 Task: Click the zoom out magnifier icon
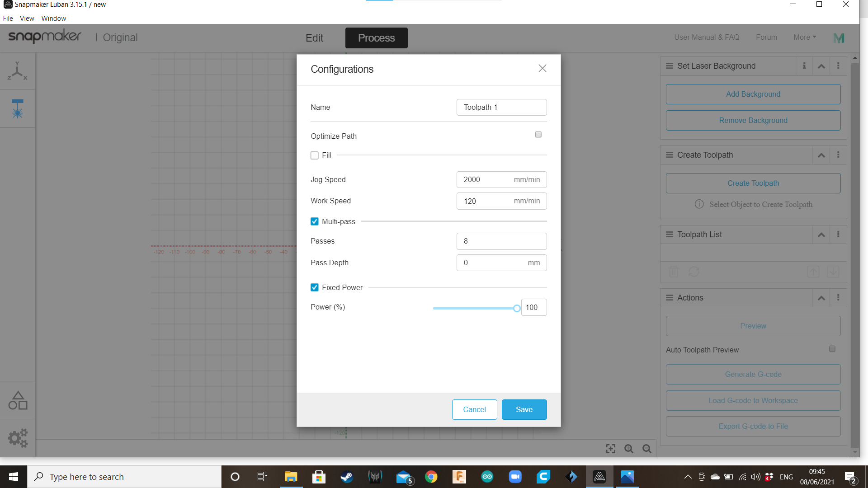point(646,449)
